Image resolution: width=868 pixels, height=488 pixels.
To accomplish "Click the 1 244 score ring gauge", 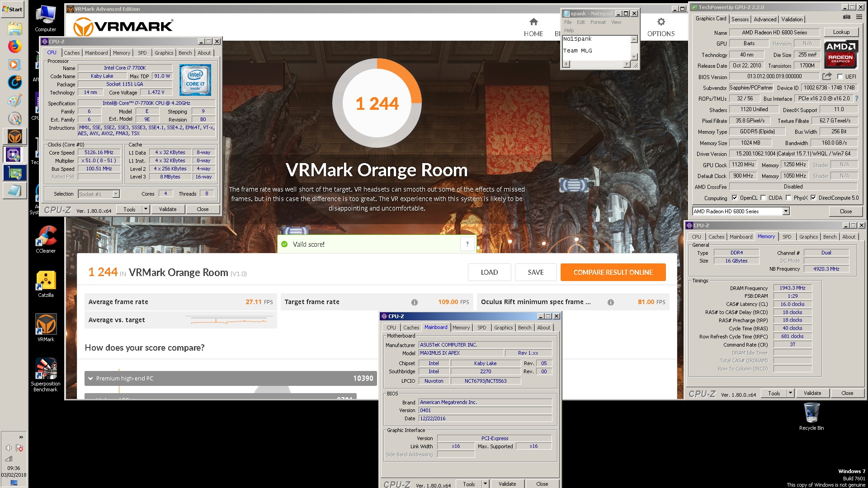I will click(377, 103).
